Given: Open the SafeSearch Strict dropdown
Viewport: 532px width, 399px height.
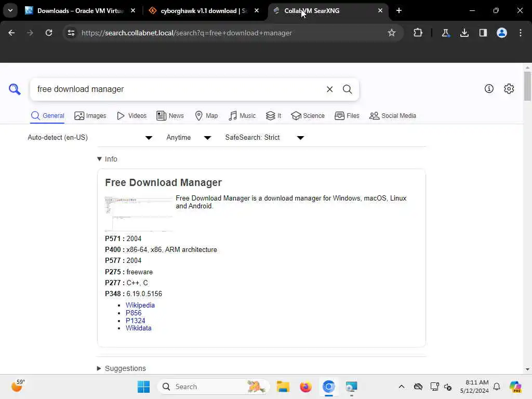Looking at the screenshot, I should [x=264, y=137].
